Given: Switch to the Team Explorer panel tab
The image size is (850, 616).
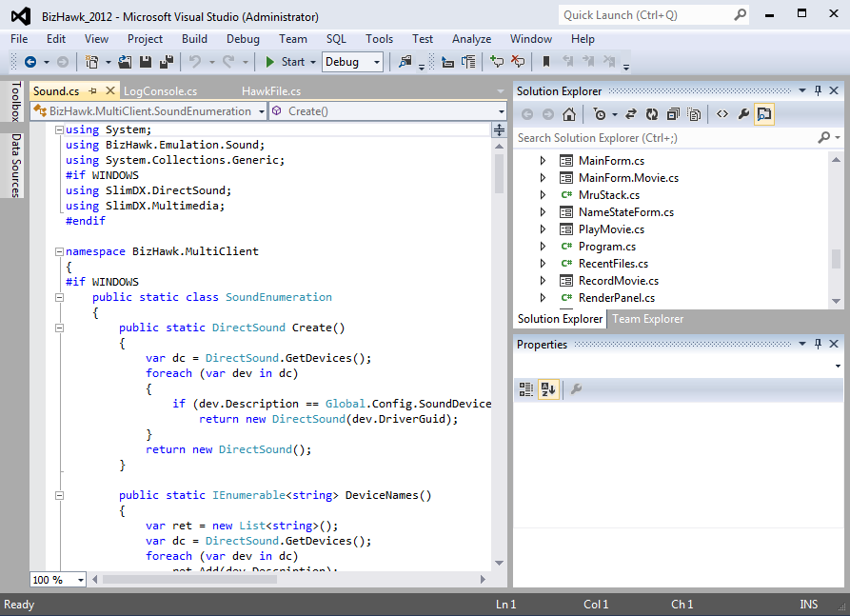Looking at the screenshot, I should (x=648, y=319).
